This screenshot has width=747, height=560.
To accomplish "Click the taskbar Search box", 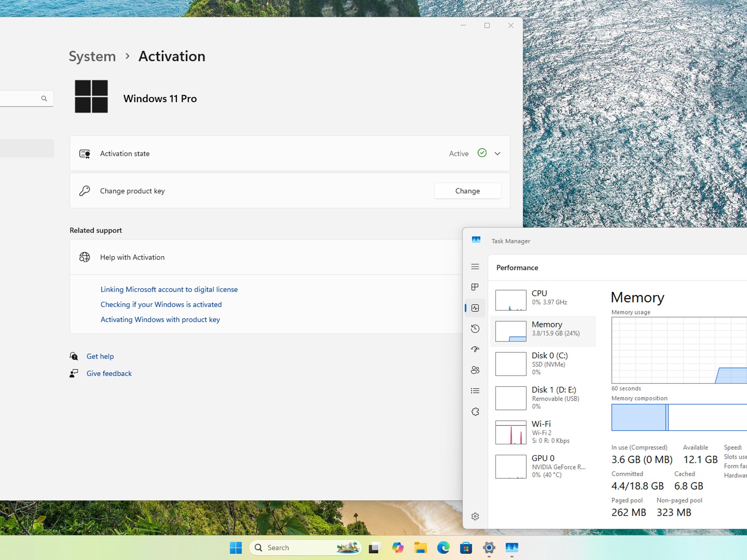I will click(305, 547).
